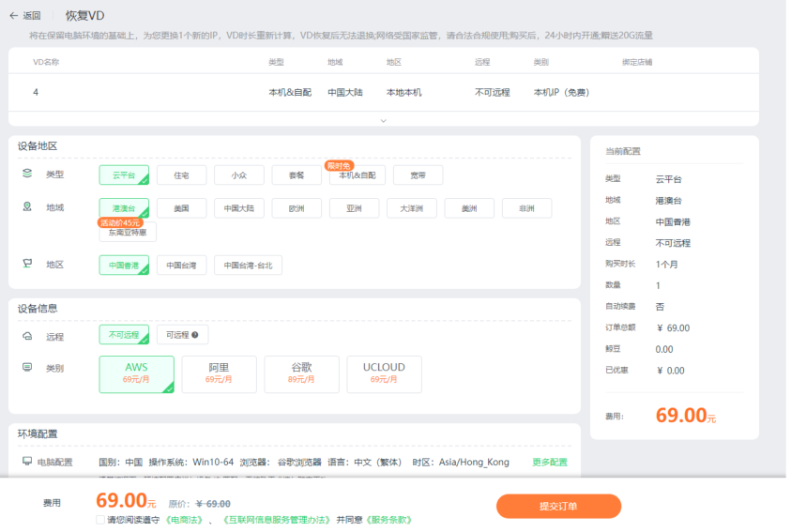Select 可远程 remote option
This screenshot has height=532, width=791.
click(183, 335)
